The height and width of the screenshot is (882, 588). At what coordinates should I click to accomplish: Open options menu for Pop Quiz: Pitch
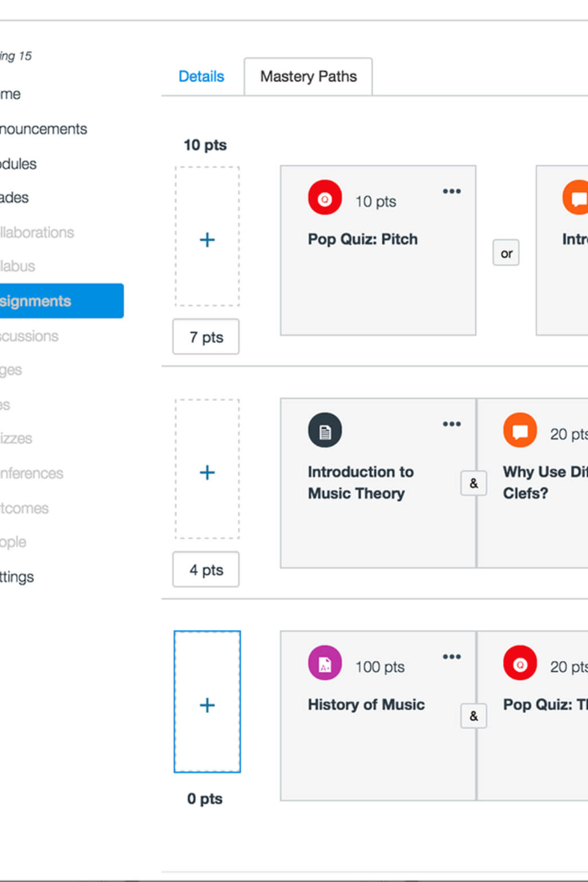[452, 191]
